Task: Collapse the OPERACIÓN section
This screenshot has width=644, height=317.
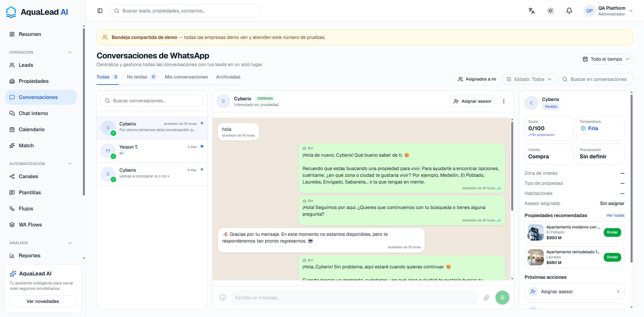Action: (x=70, y=52)
